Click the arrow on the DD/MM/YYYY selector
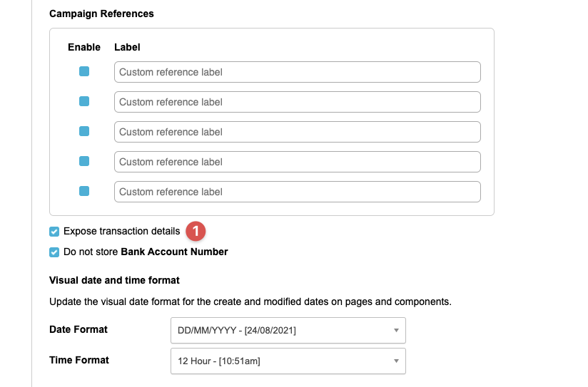 [x=395, y=331]
